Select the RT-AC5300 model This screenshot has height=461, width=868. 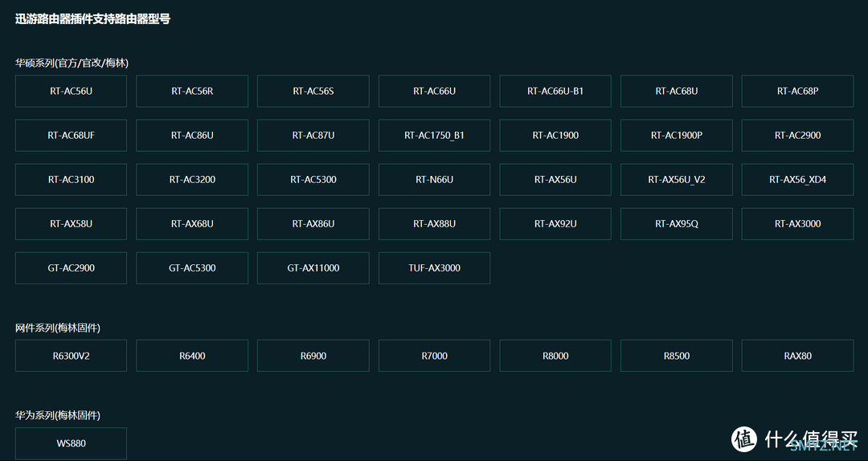[x=313, y=180]
